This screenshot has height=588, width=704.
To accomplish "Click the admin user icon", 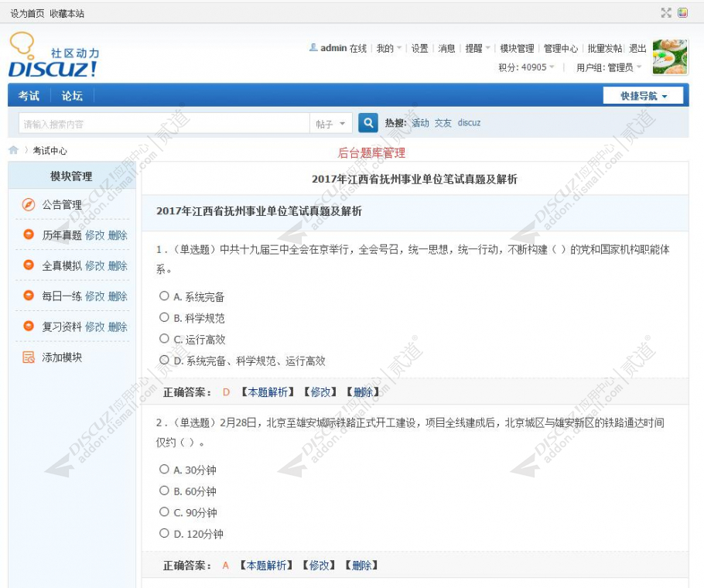I will [313, 47].
